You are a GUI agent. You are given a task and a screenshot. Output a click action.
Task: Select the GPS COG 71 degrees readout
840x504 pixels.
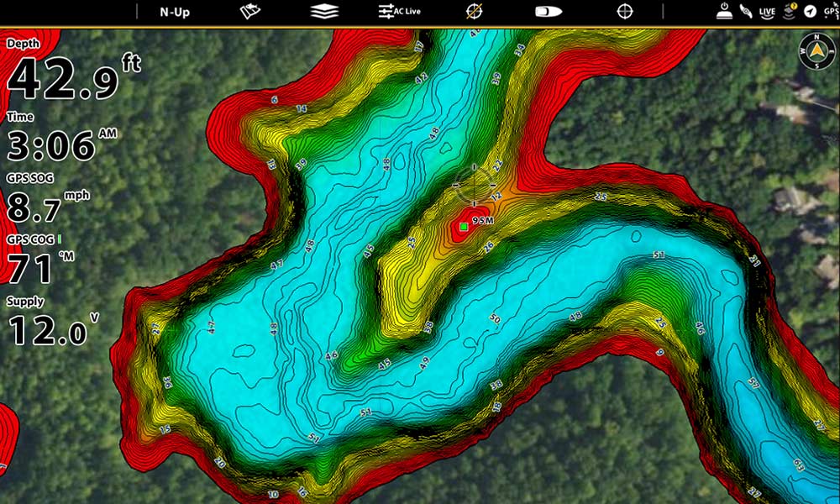click(40, 260)
